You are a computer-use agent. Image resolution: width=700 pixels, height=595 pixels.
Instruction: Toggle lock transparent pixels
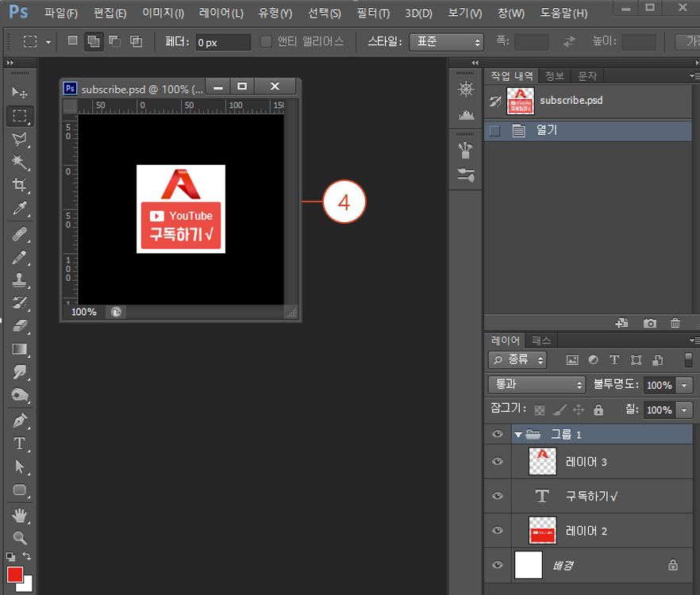(x=540, y=410)
